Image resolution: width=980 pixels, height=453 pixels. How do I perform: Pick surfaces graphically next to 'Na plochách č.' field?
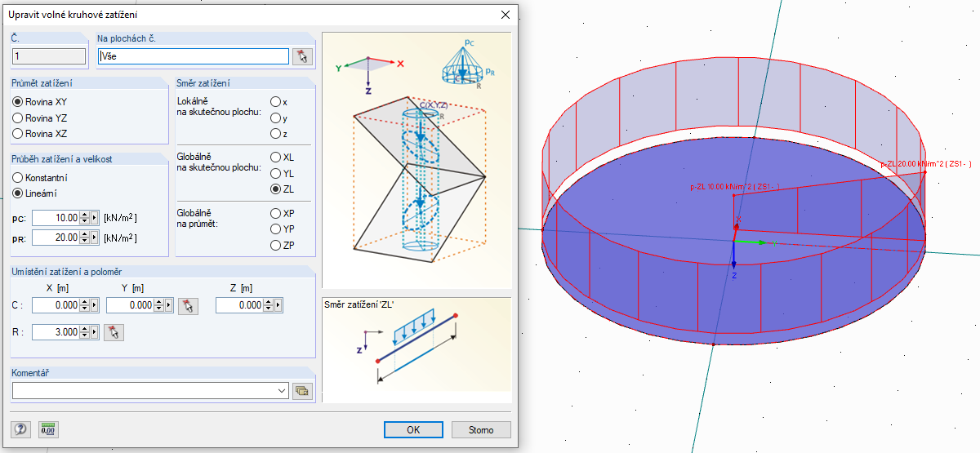[304, 56]
